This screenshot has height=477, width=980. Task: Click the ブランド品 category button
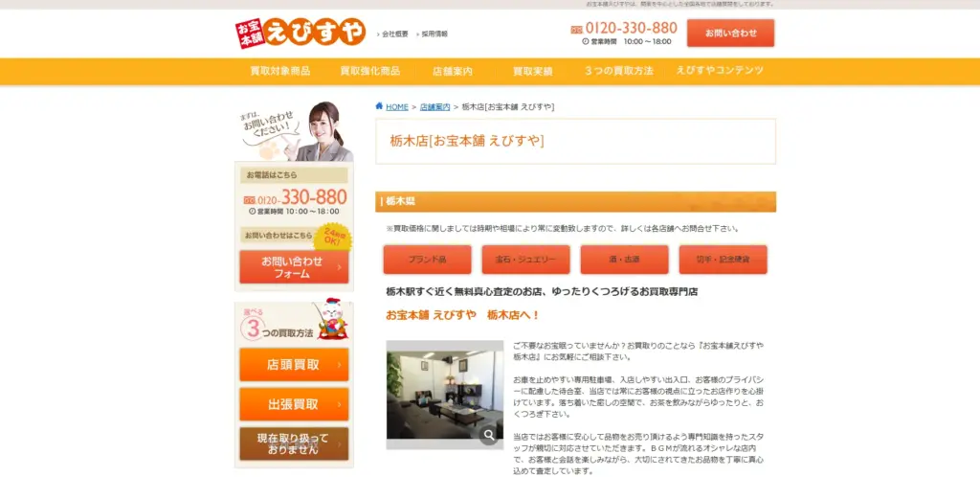(x=428, y=260)
